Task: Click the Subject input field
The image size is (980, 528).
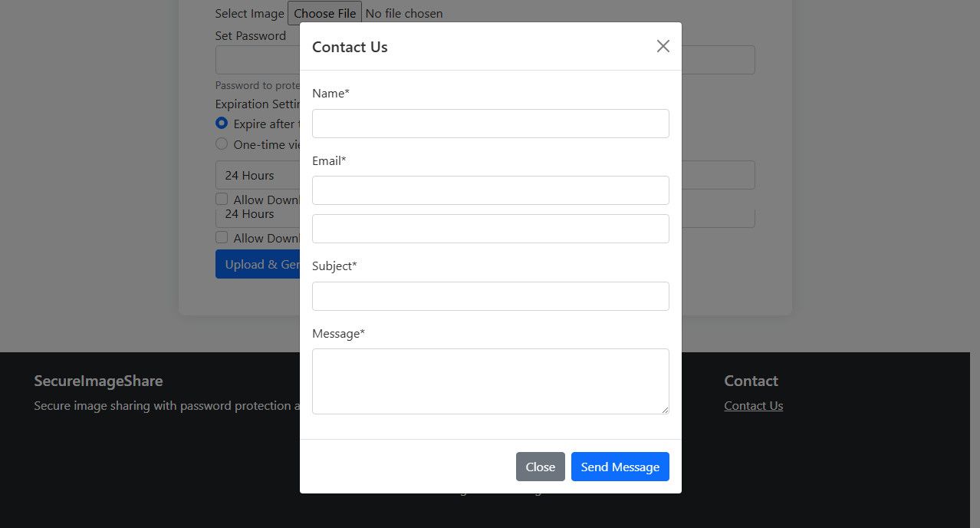Action: tap(490, 296)
